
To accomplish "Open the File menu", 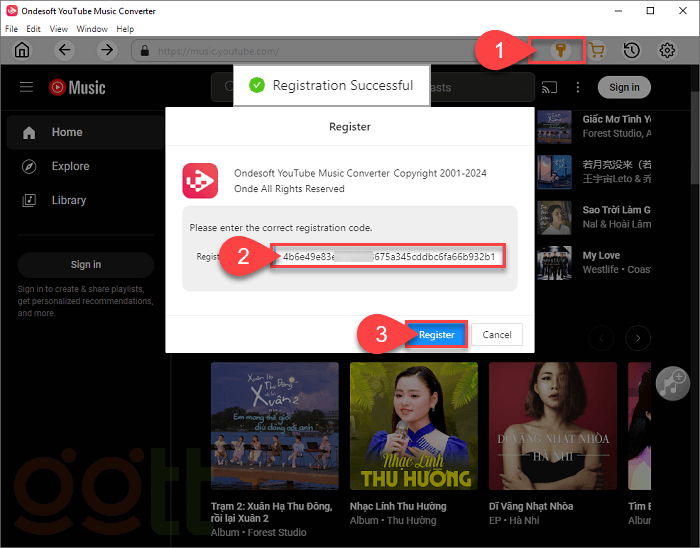I will (x=12, y=29).
